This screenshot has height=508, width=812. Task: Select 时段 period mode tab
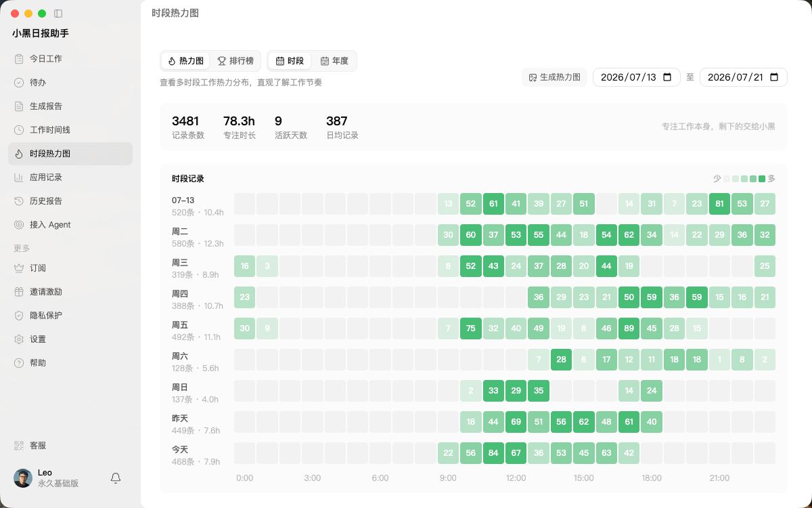(x=290, y=61)
